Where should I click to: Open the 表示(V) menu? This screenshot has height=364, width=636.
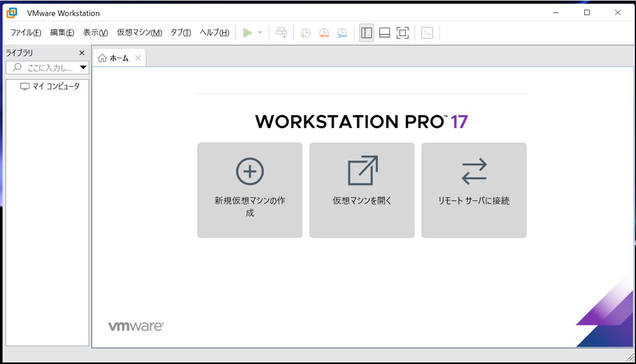[x=95, y=32]
